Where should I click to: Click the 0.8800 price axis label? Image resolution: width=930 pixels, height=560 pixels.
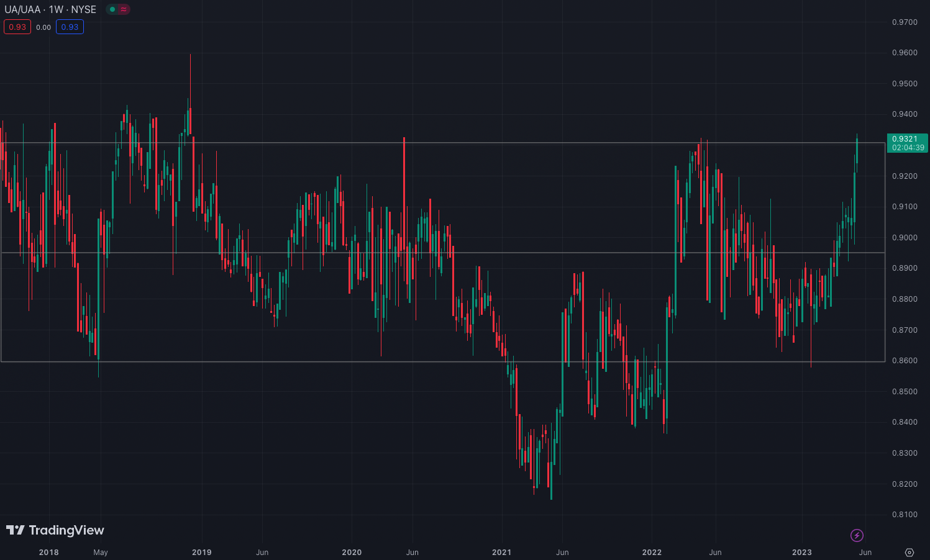pos(905,299)
